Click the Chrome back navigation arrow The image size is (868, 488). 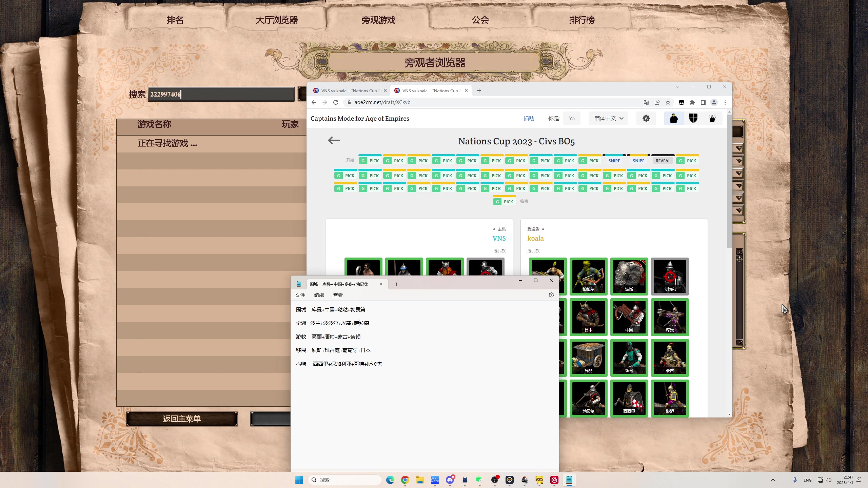pyautogui.click(x=314, y=102)
